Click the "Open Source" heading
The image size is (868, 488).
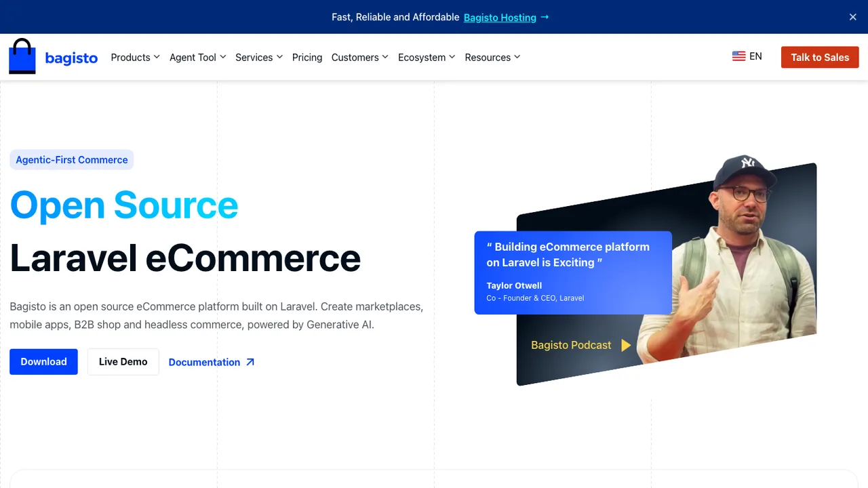point(124,205)
